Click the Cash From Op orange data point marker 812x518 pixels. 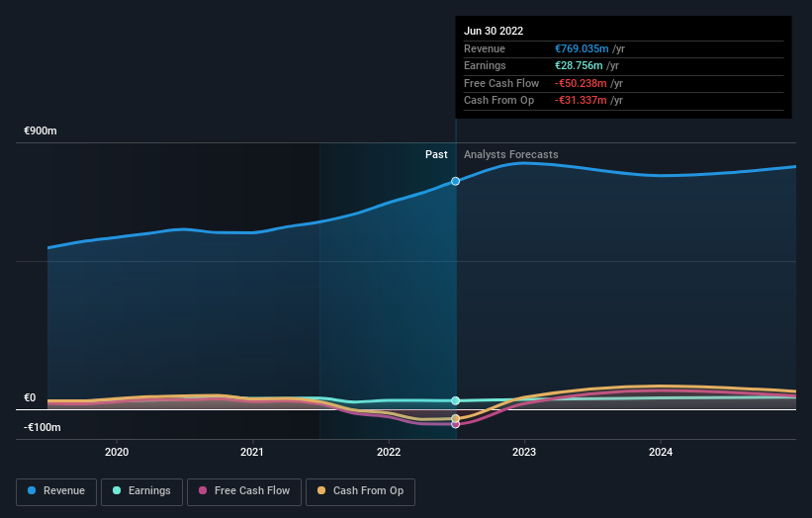point(455,418)
